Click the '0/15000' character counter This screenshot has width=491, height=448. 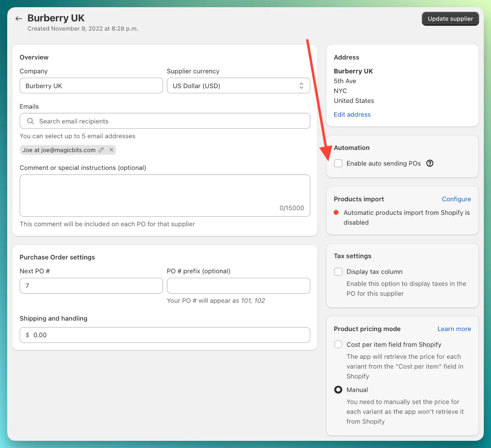292,208
